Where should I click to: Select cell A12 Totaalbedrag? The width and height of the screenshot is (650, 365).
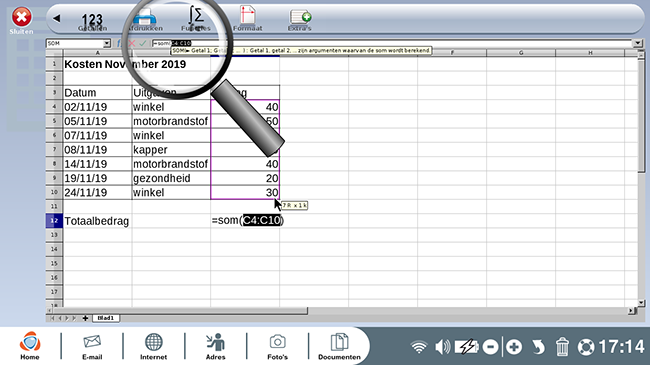point(97,221)
